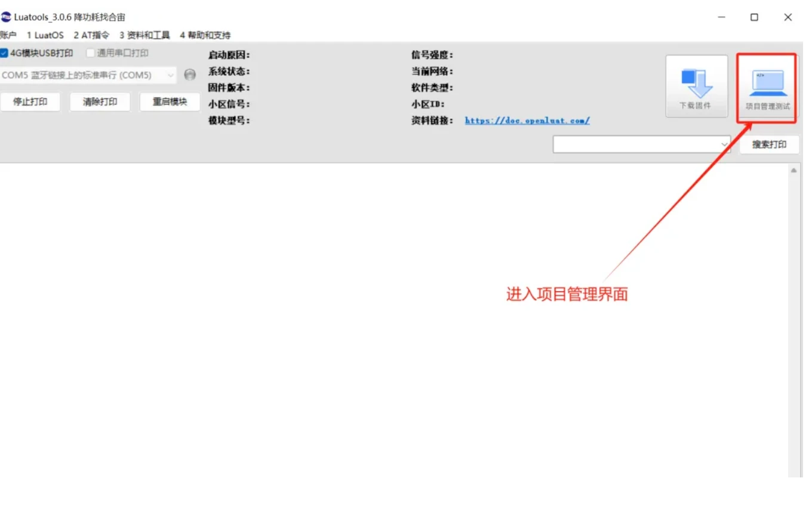Click the 当前网络 label
812x518 pixels.
tap(432, 72)
